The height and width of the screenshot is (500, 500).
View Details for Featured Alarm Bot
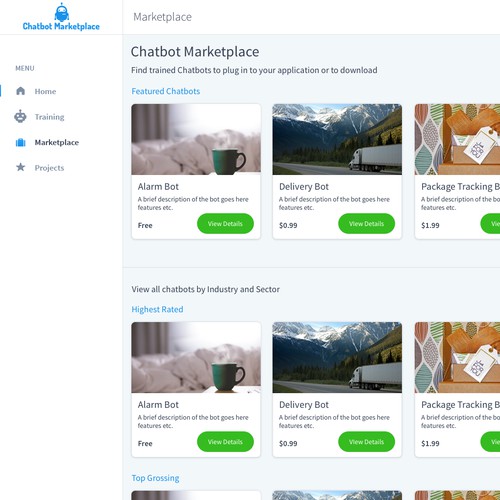(x=225, y=224)
